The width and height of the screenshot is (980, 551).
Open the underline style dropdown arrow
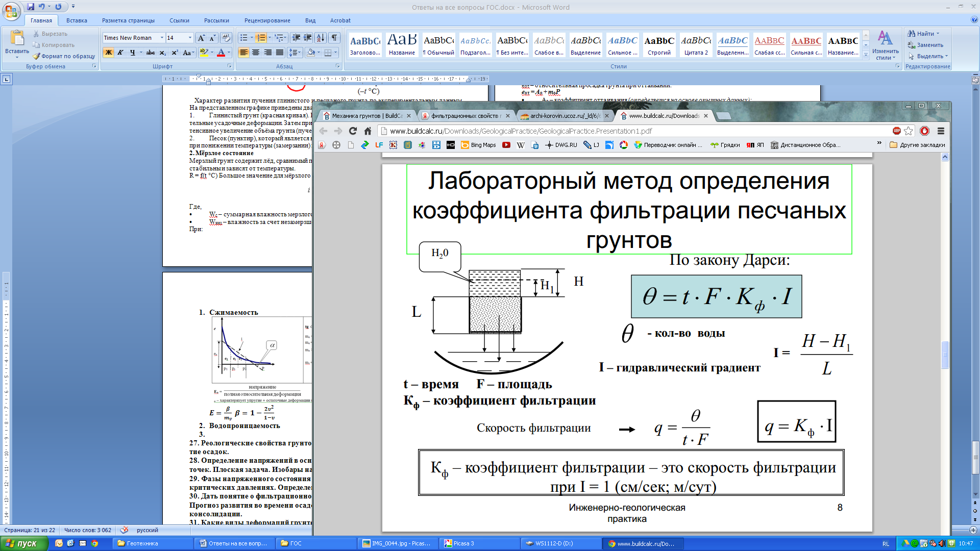point(141,53)
